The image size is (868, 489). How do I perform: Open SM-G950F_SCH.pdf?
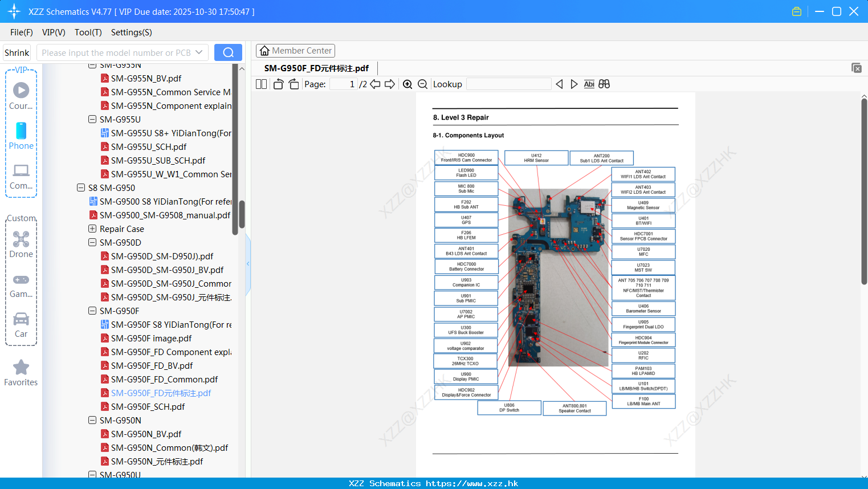[x=148, y=406]
